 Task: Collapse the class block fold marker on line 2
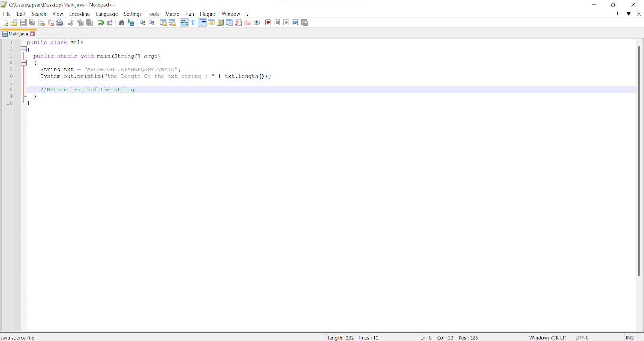(x=24, y=49)
